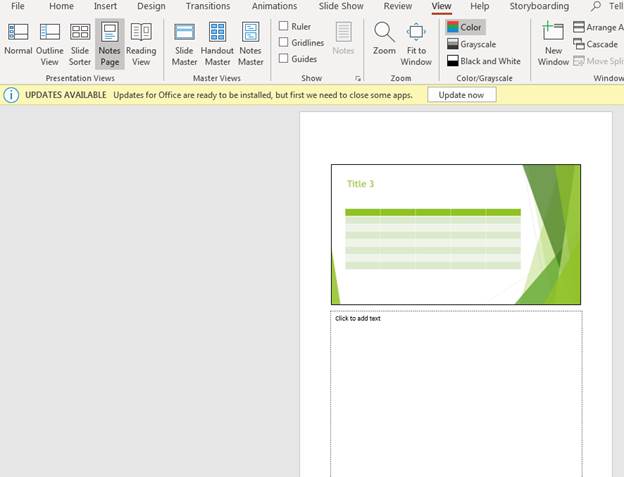Switch to Black and White mode
This screenshot has height=477, width=624.
484,61
